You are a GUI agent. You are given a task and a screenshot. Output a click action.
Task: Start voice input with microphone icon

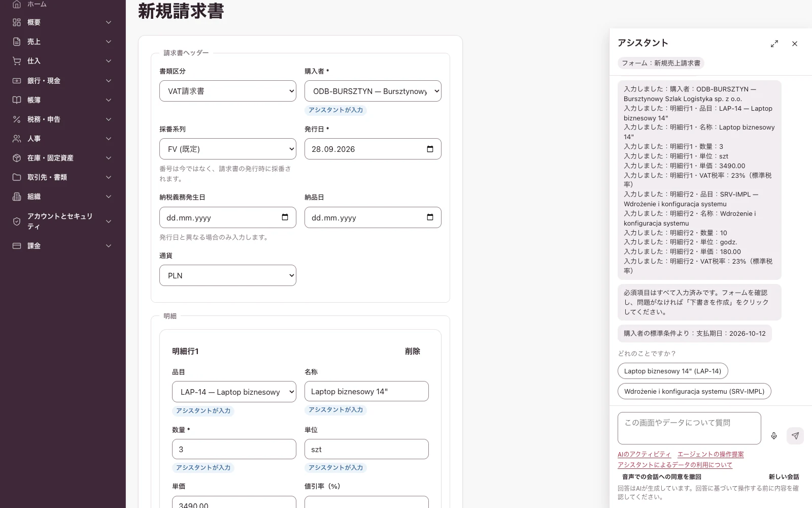[x=774, y=436]
